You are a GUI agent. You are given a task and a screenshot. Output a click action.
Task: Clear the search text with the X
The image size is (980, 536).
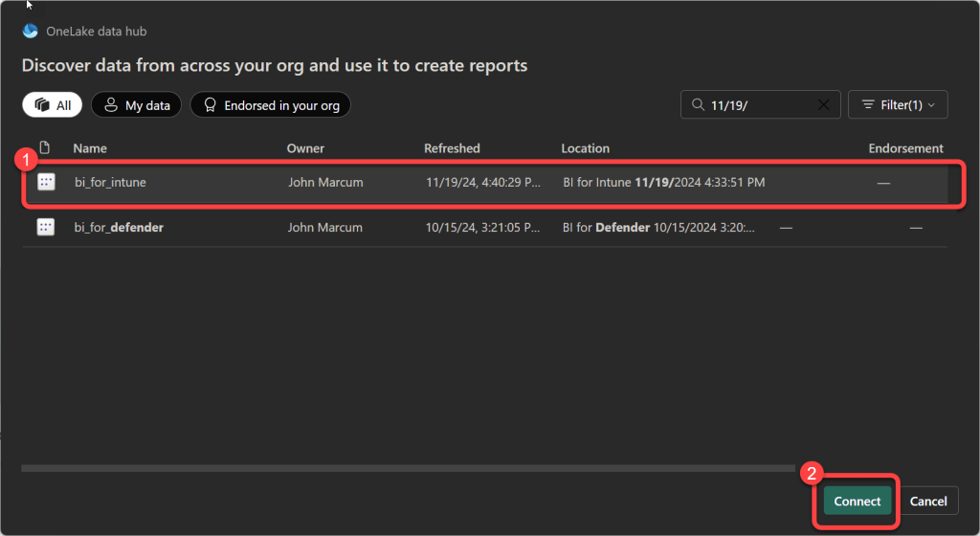pyautogui.click(x=824, y=104)
